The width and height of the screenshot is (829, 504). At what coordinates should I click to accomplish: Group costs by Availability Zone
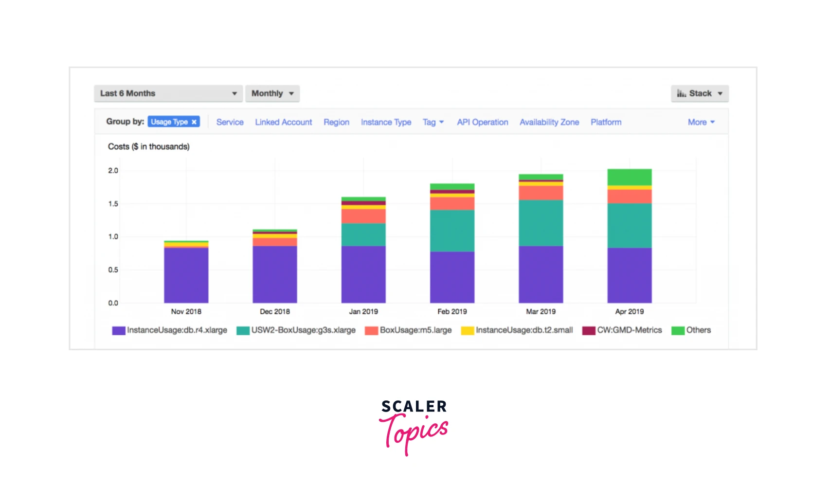(x=549, y=122)
